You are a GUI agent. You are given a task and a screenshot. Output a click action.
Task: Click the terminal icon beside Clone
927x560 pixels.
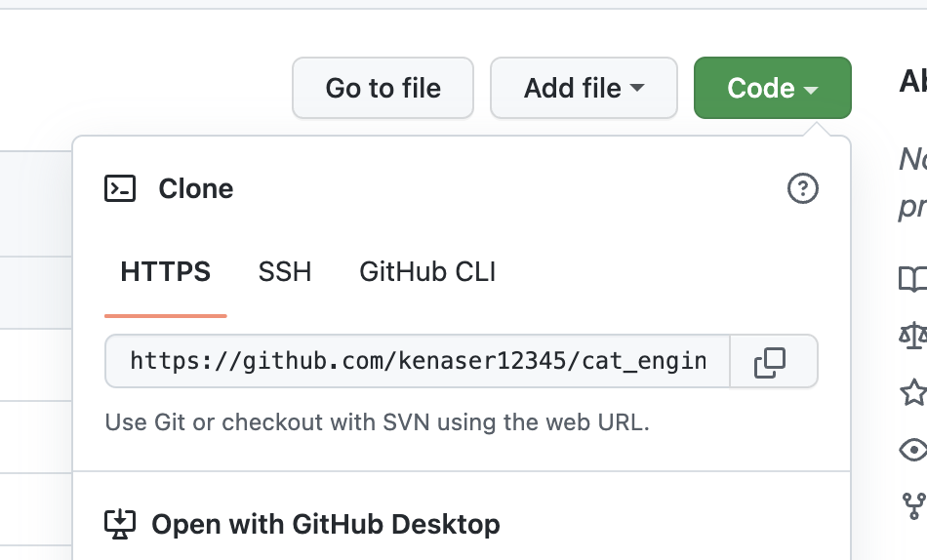[x=120, y=188]
